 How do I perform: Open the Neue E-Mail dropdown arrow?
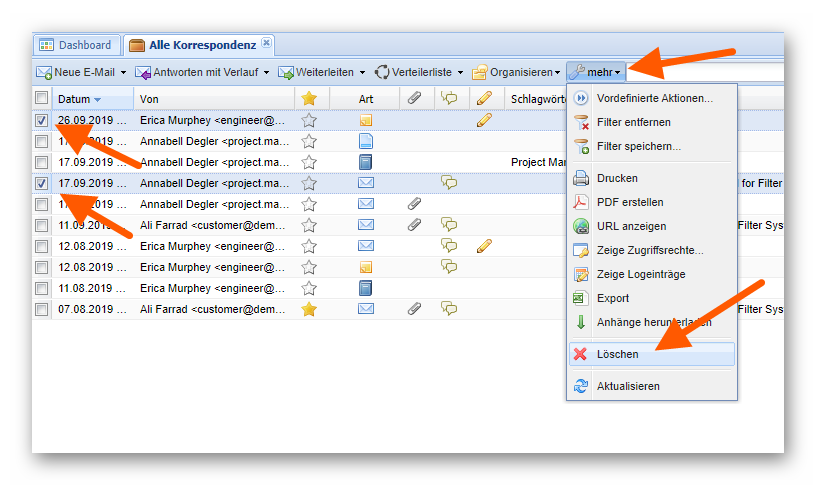123,72
